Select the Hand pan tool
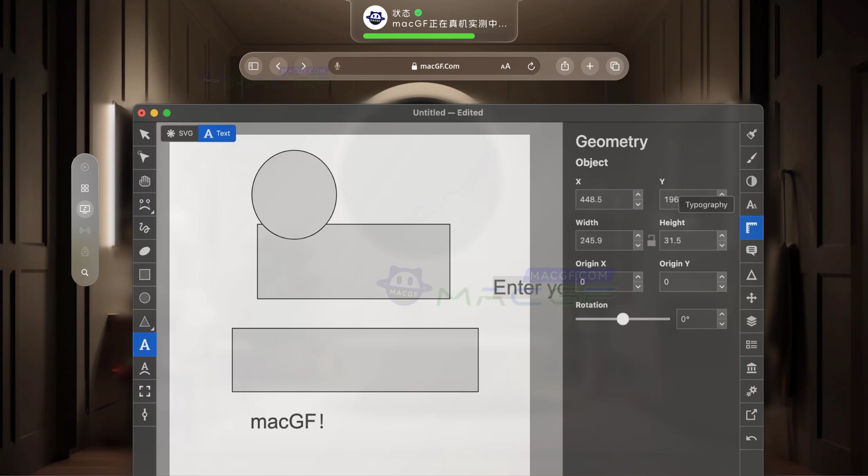Screen dimensions: 868x476 tap(144, 182)
